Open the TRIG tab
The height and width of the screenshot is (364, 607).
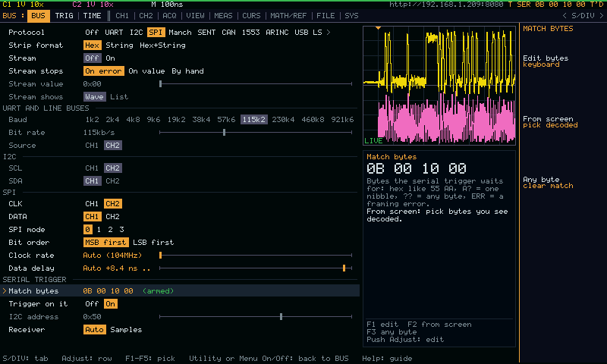tap(64, 16)
